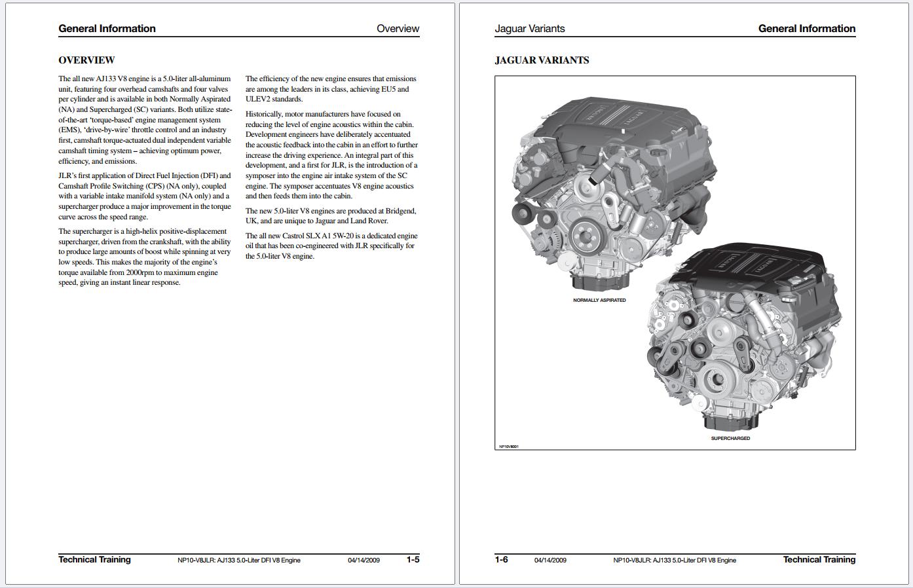Click the 'Jaguar Variants' header on right page
The height and width of the screenshot is (588, 913).
(x=530, y=29)
